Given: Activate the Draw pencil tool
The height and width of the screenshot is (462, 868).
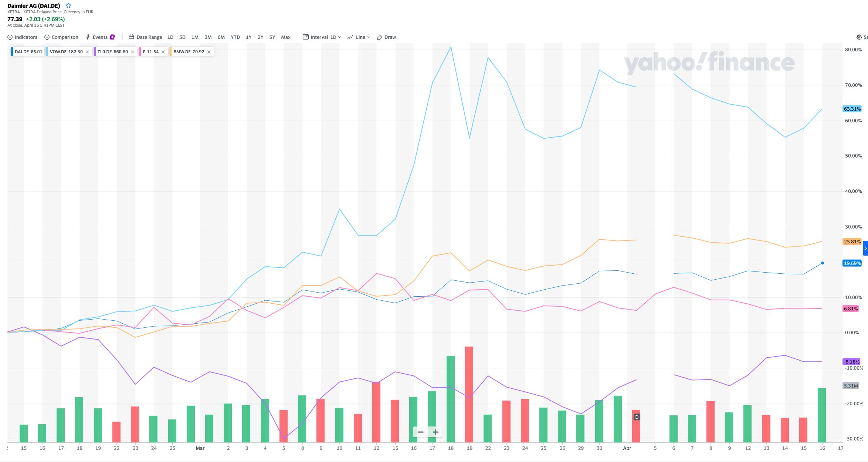Looking at the screenshot, I should (386, 37).
